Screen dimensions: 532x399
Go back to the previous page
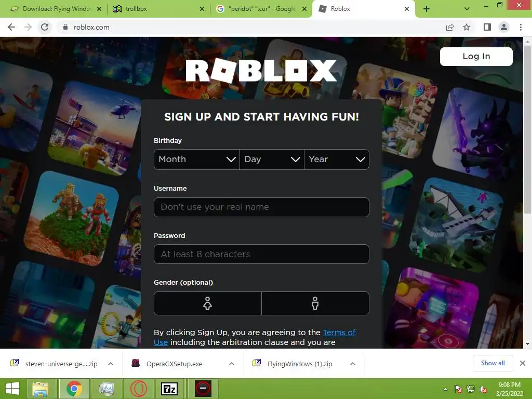click(11, 27)
